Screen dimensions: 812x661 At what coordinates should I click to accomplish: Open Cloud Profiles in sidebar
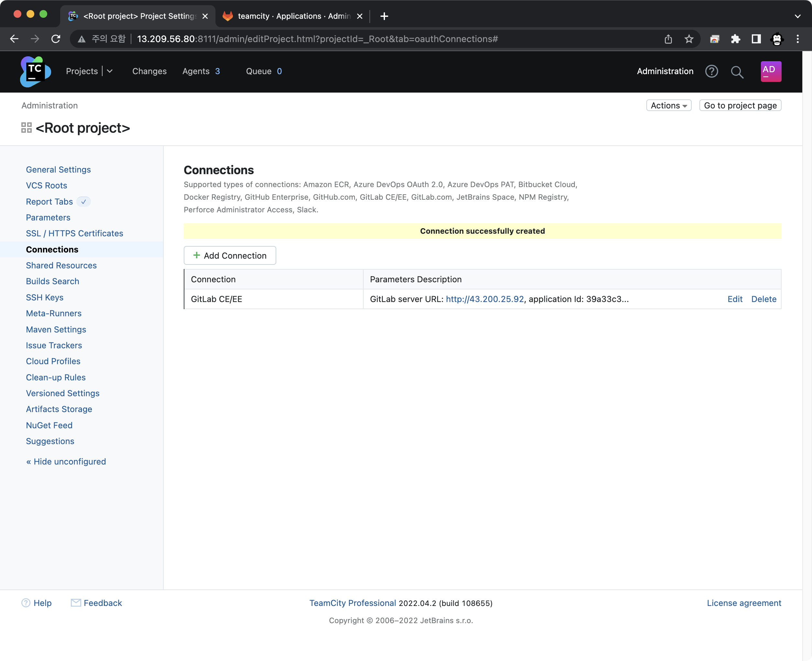tap(53, 361)
